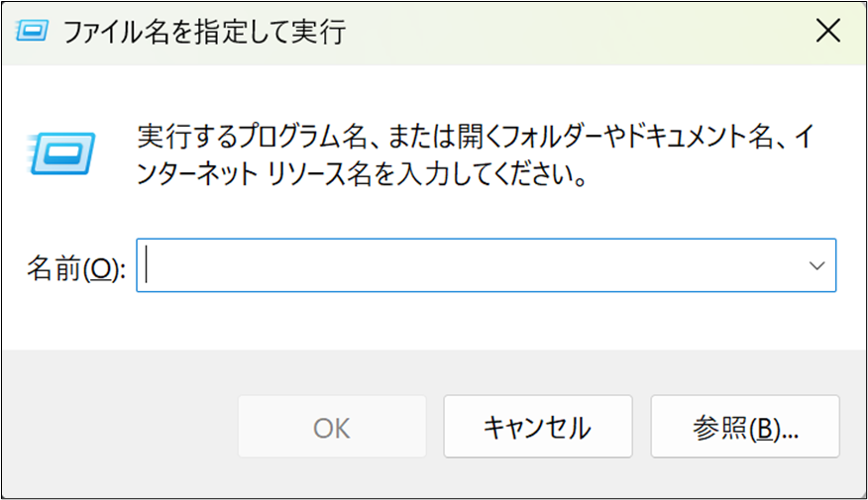Screen dimensions: 868x500
Task: Click the ファイル名を指定して実行 title text
Action: (204, 32)
